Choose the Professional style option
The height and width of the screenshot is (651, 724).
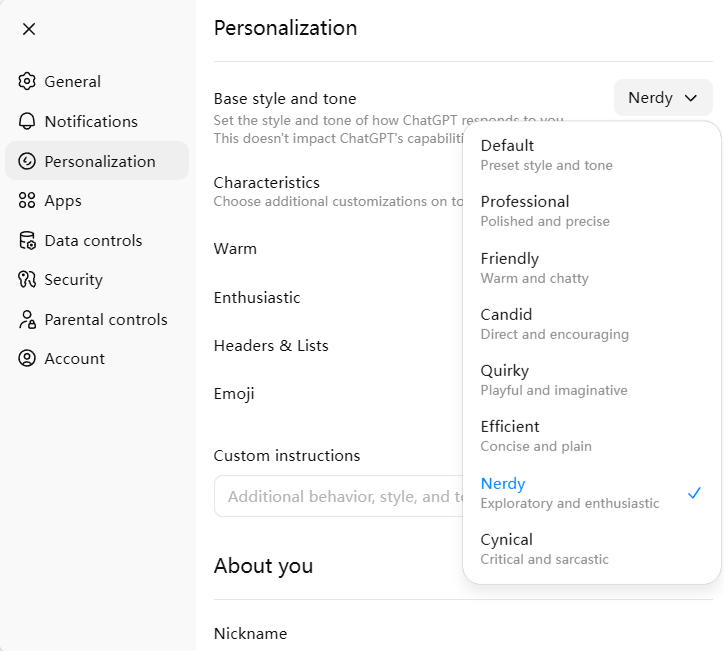point(591,211)
